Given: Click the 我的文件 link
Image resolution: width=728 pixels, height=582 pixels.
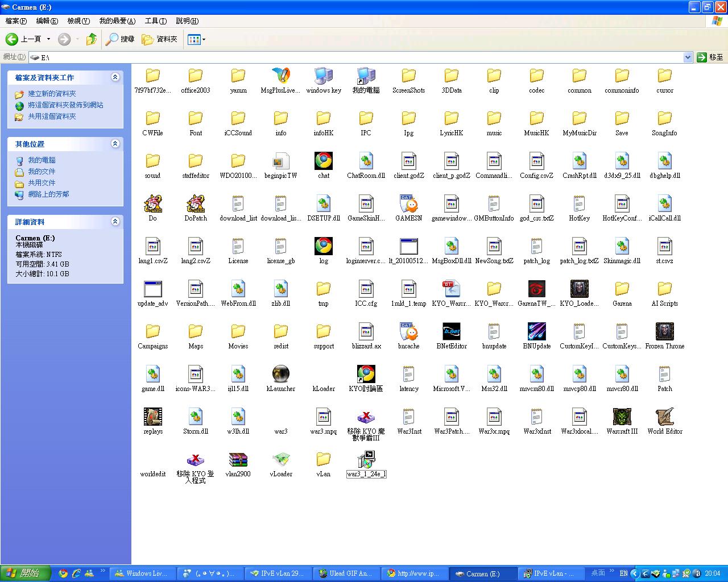Looking at the screenshot, I should [x=42, y=172].
